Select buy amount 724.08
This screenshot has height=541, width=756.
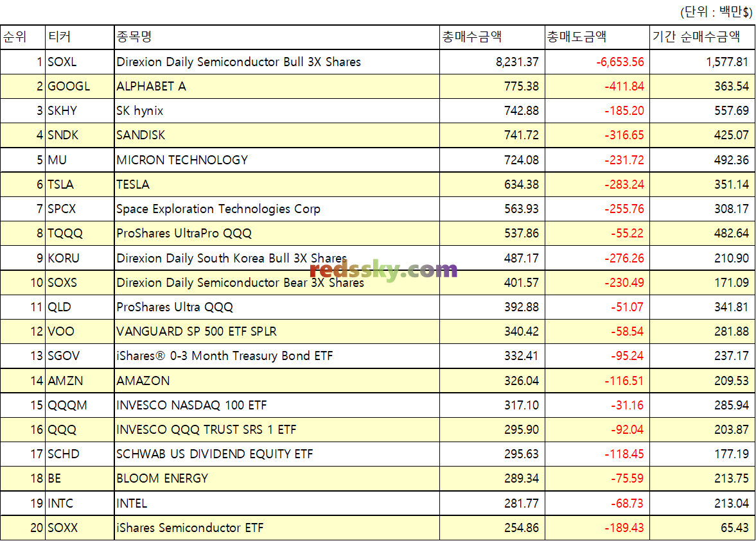tap(522, 160)
